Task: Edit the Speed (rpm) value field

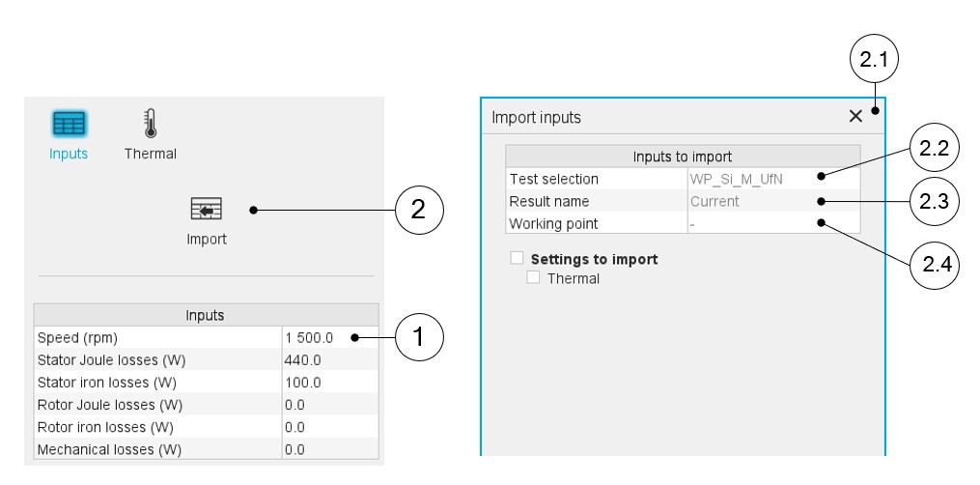Action: tap(328, 338)
